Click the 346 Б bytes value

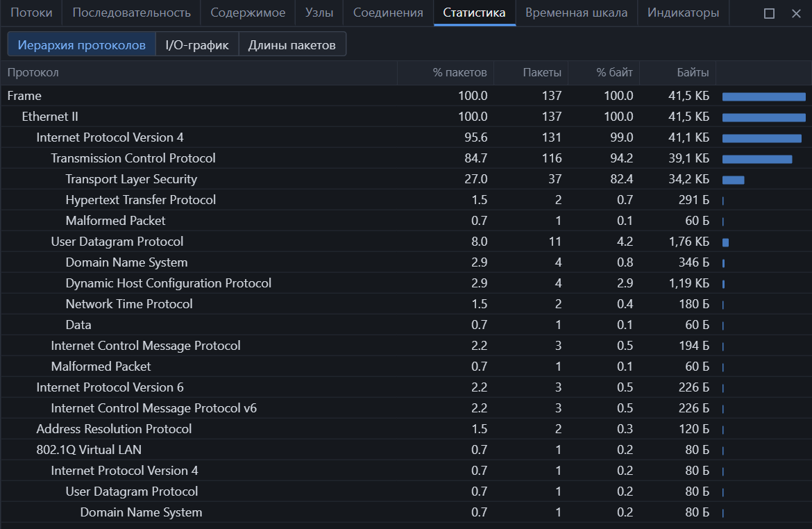[694, 262]
